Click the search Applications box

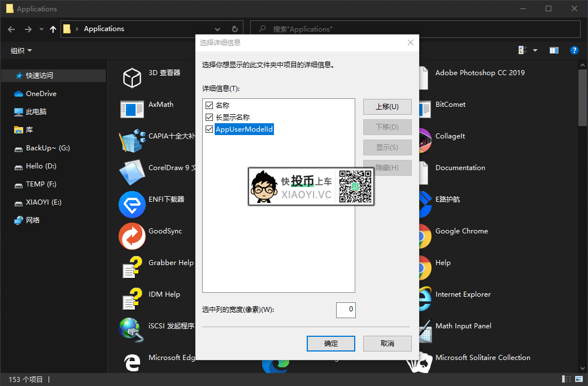click(x=415, y=29)
